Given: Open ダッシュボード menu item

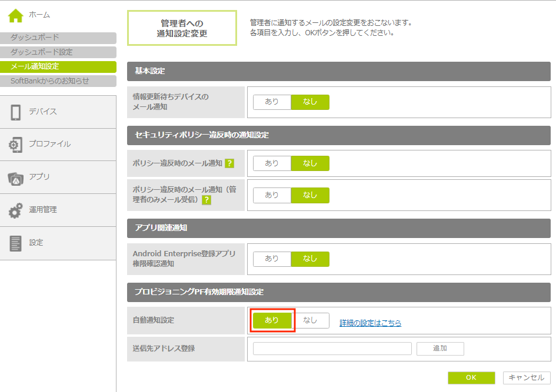Looking at the screenshot, I should [x=58, y=38].
